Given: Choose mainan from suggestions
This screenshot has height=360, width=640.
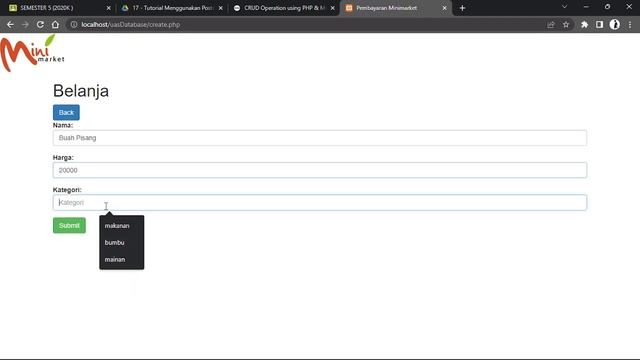Looking at the screenshot, I should tap(122, 259).
